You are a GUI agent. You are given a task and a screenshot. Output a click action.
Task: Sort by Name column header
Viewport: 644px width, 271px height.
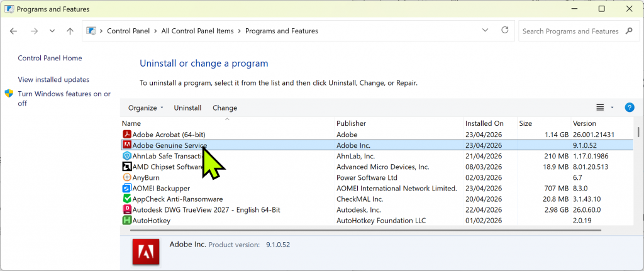tap(228, 123)
